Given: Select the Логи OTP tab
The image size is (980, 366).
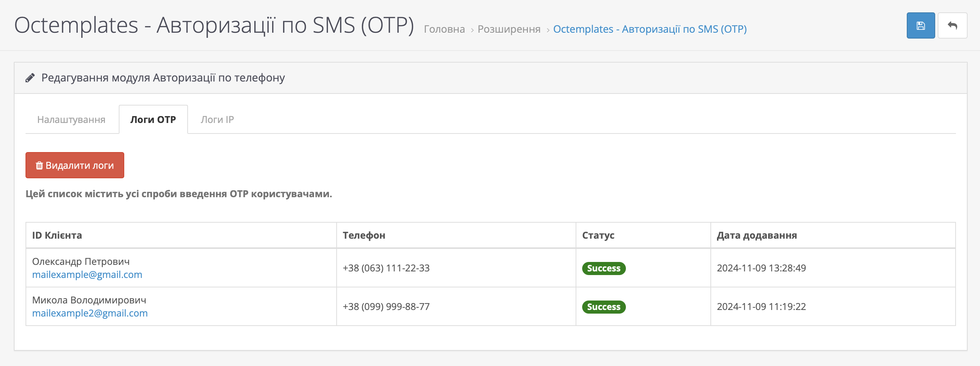Looking at the screenshot, I should [153, 120].
